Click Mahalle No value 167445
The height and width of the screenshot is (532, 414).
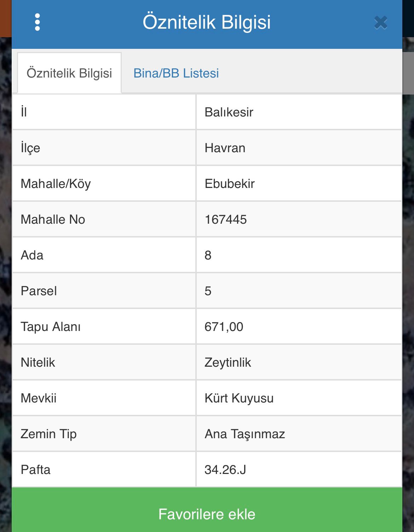coord(226,219)
